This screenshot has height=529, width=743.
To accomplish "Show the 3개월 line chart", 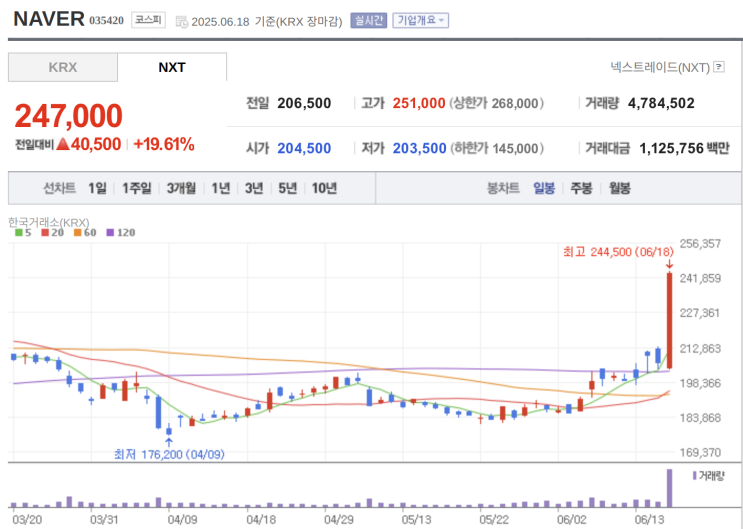I will pyautogui.click(x=181, y=188).
